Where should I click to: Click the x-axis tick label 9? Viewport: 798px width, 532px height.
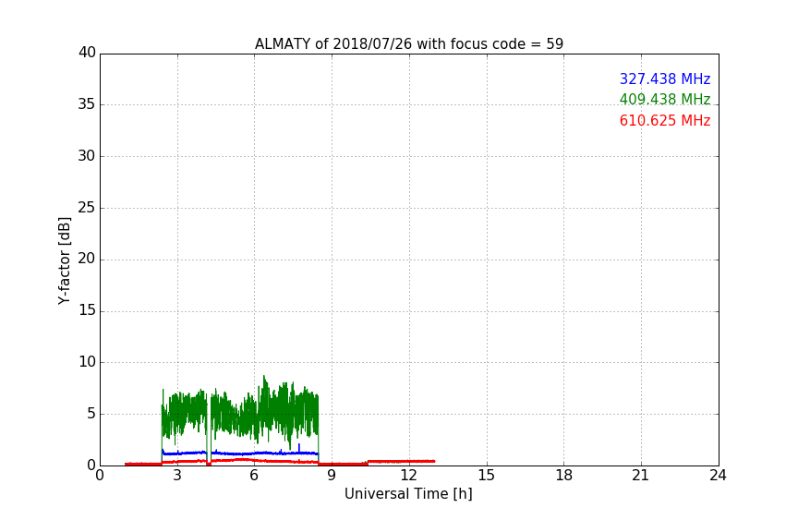(332, 476)
